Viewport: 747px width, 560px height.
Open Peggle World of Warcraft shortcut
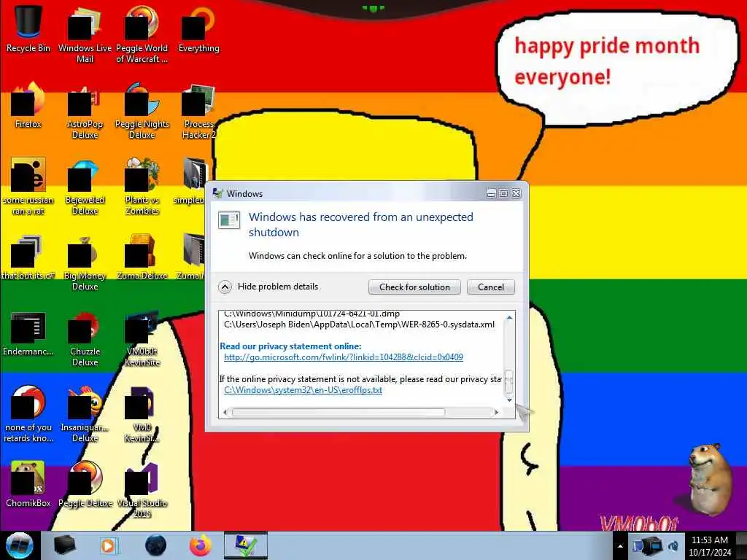click(x=142, y=34)
